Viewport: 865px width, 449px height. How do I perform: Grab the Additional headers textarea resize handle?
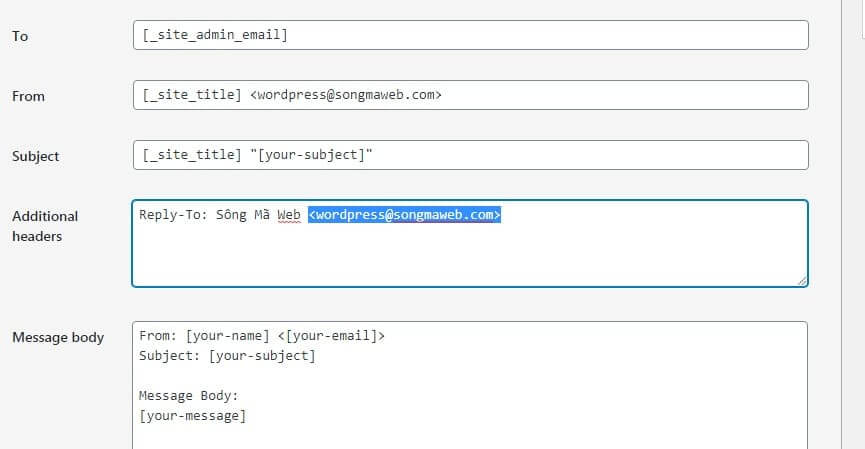click(x=801, y=281)
